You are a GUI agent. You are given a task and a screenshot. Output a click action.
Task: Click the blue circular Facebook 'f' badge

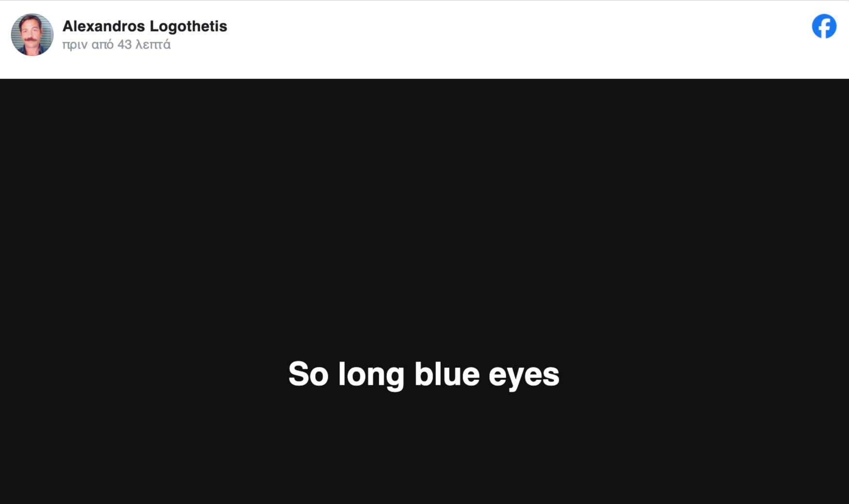[x=824, y=26]
